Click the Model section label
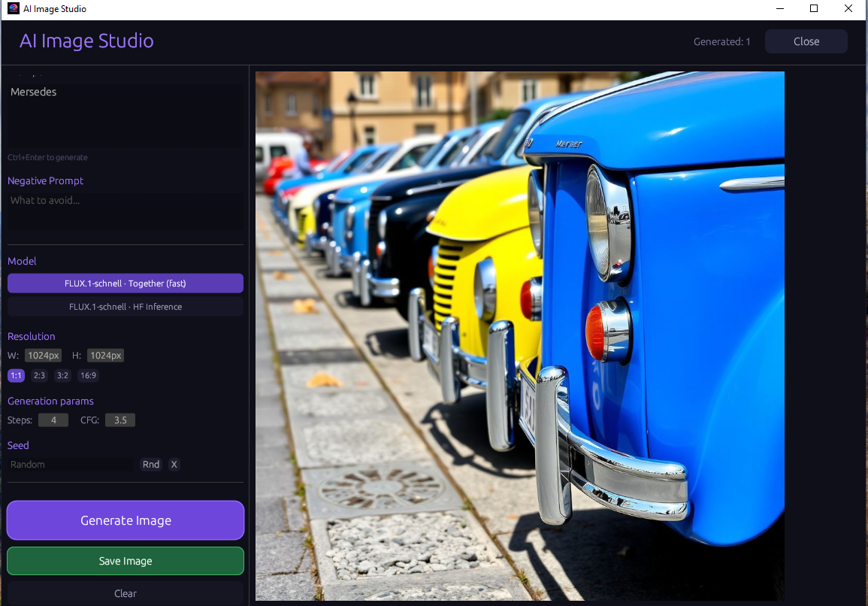 [22, 261]
